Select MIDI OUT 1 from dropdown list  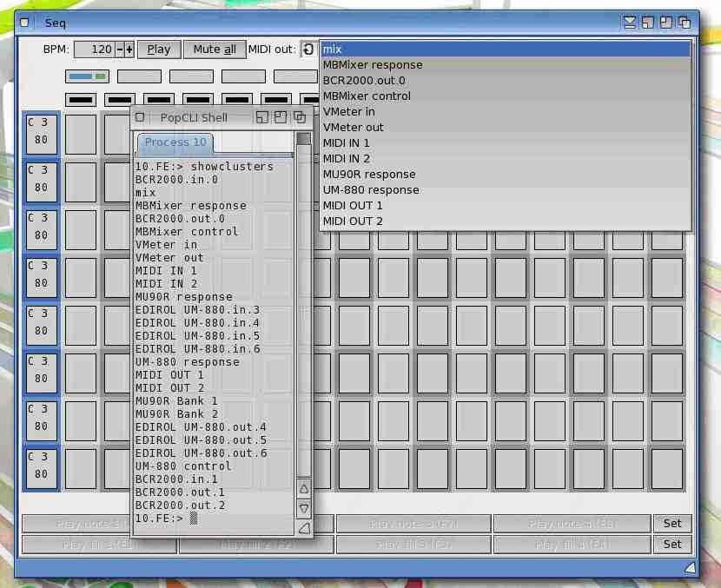click(x=353, y=206)
